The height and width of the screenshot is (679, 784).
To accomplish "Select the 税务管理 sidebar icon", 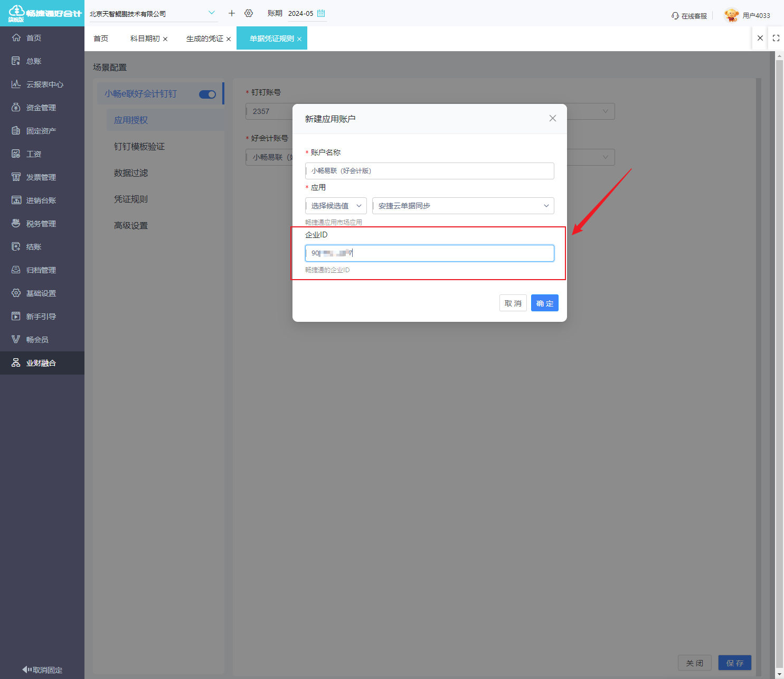I will [x=16, y=224].
